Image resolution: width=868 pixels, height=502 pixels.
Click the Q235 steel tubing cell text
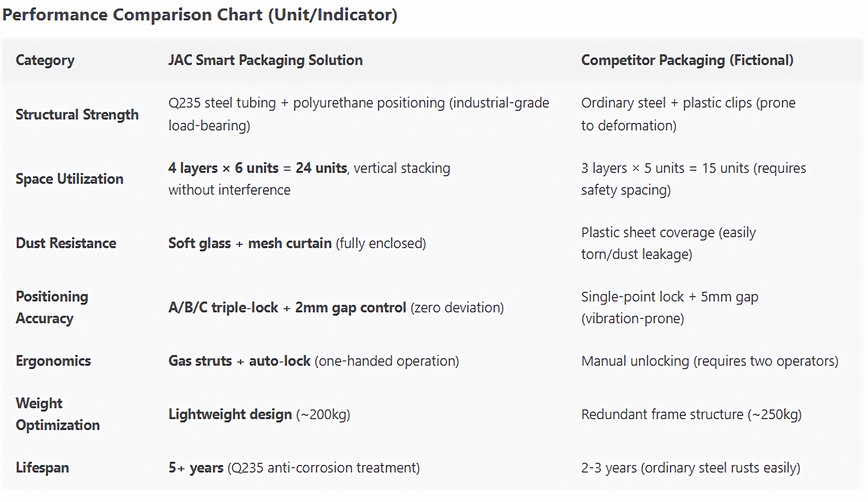(359, 114)
